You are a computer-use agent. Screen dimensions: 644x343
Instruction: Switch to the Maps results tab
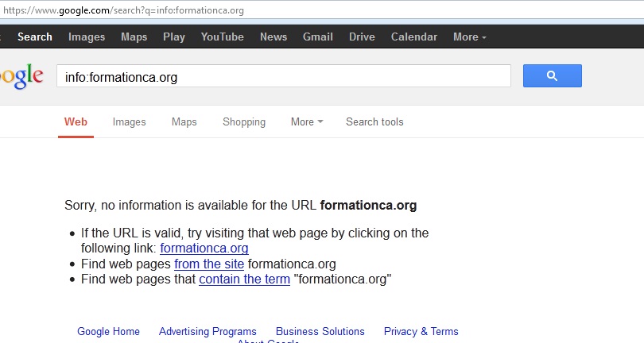(184, 121)
